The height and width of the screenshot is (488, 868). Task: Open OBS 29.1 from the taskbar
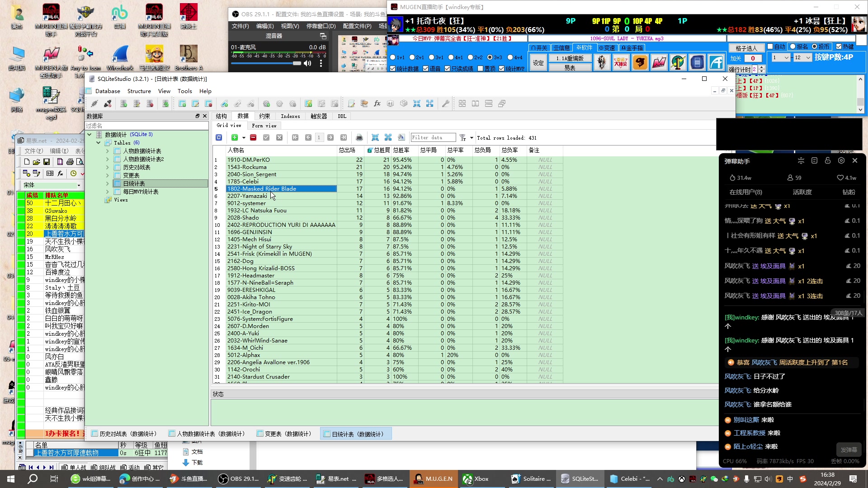pos(239,479)
